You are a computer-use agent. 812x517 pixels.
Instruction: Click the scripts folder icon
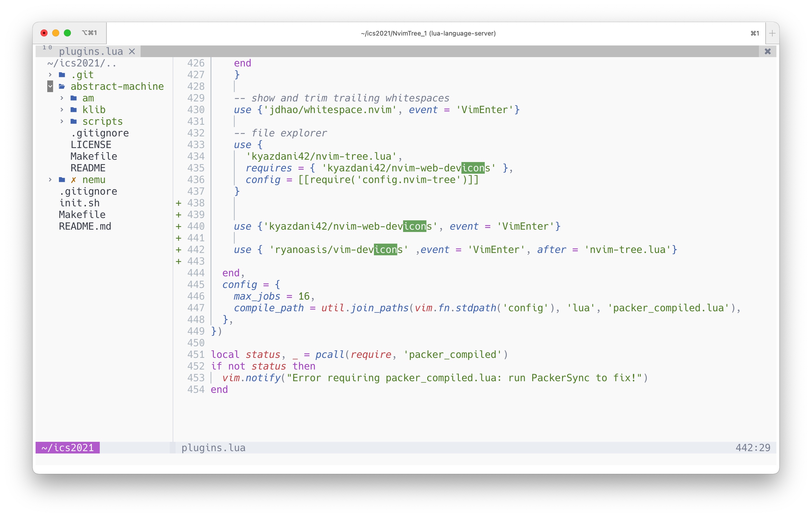point(73,121)
